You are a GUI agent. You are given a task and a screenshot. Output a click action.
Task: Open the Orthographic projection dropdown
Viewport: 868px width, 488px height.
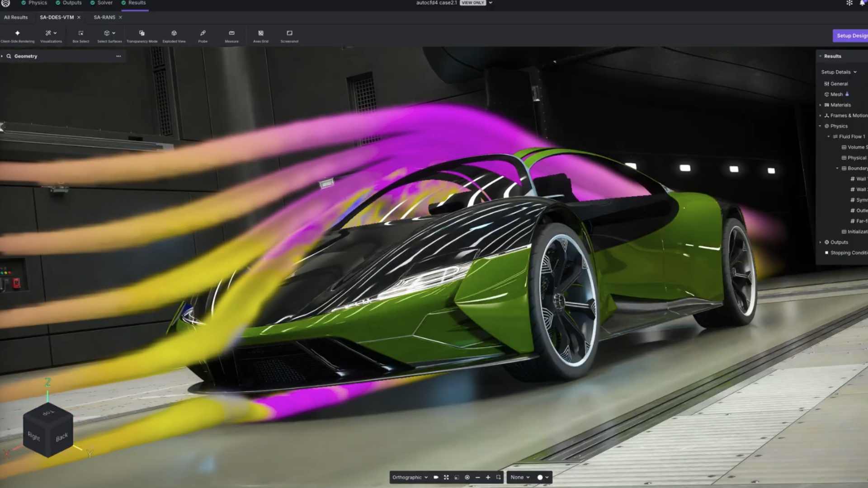[409, 477]
